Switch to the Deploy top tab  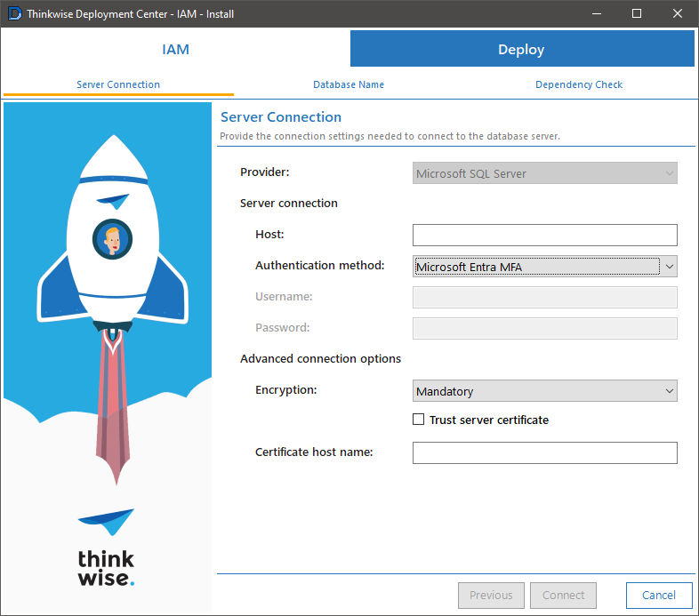coord(522,49)
